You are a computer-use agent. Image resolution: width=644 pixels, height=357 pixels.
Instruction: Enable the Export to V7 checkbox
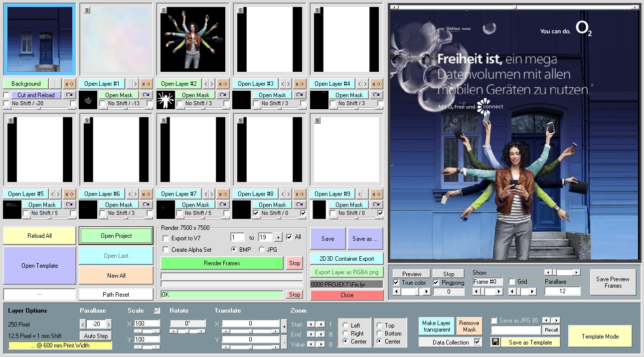tap(166, 238)
